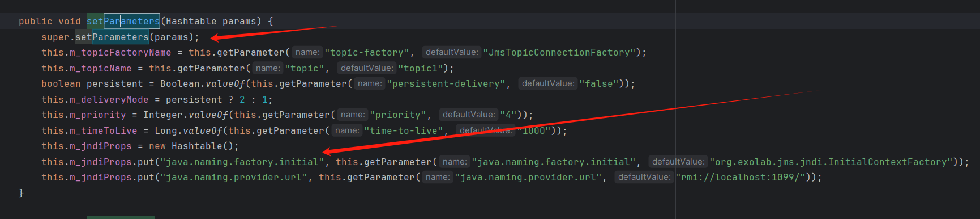Click the "JmsTopicConnectionFactory" string
Screen dimensions: 980x219
tap(559, 52)
